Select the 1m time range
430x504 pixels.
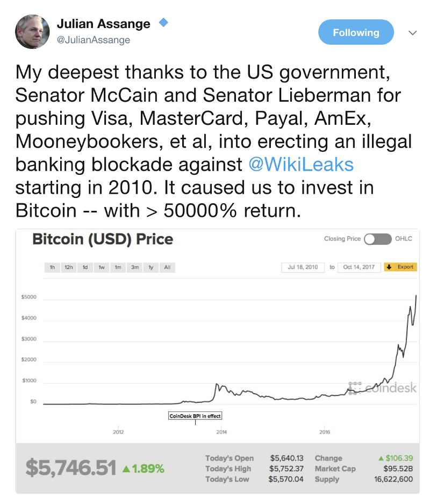click(x=118, y=267)
